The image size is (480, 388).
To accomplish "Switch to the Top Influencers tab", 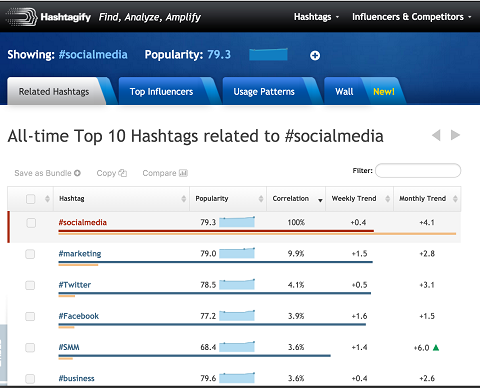I will (161, 92).
